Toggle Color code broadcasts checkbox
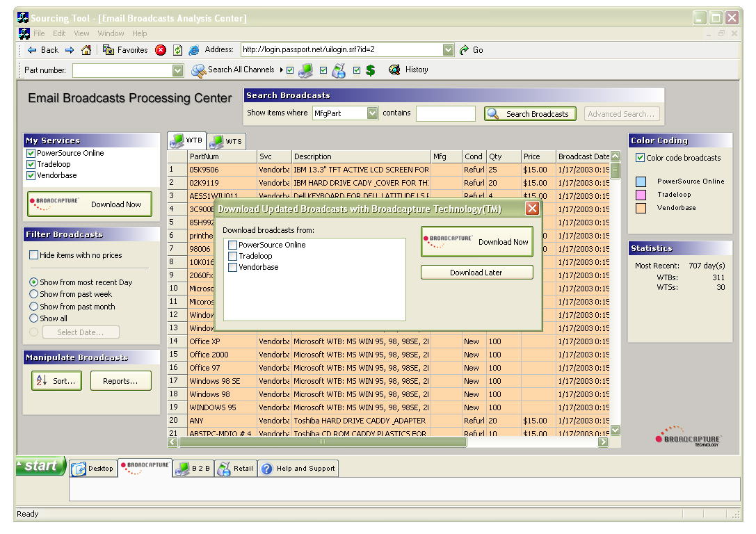 point(641,158)
